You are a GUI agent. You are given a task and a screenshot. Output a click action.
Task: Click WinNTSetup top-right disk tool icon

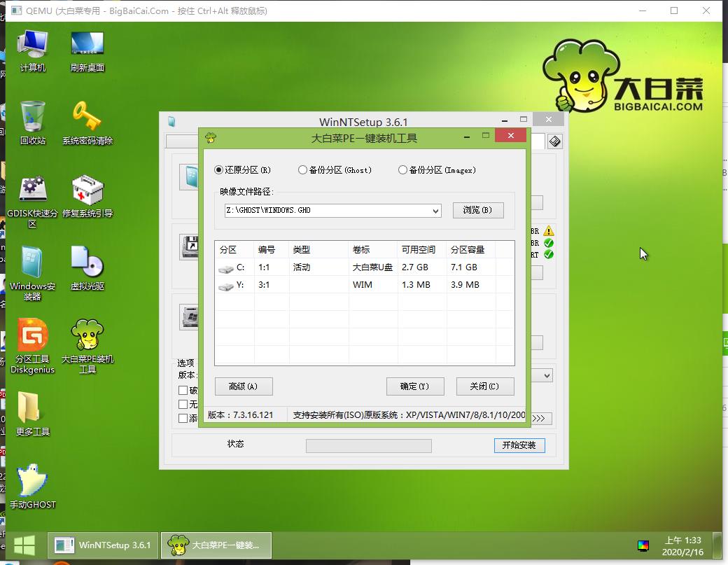point(554,141)
